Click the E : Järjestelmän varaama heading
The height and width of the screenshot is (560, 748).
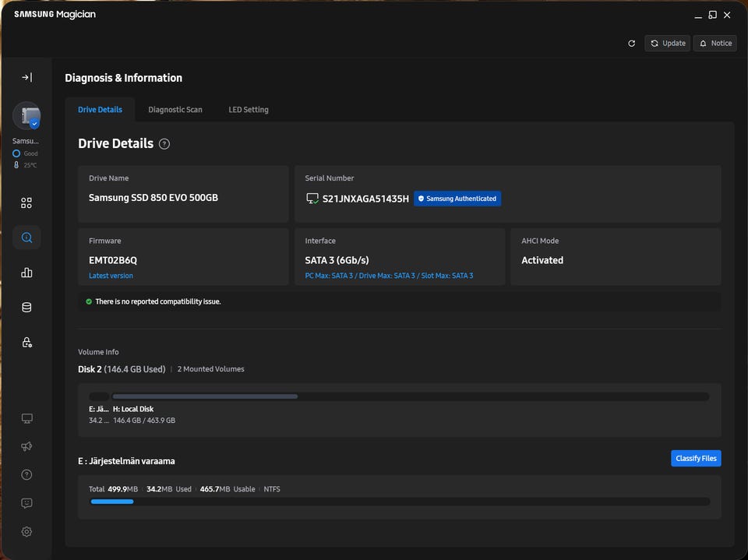[x=126, y=461]
